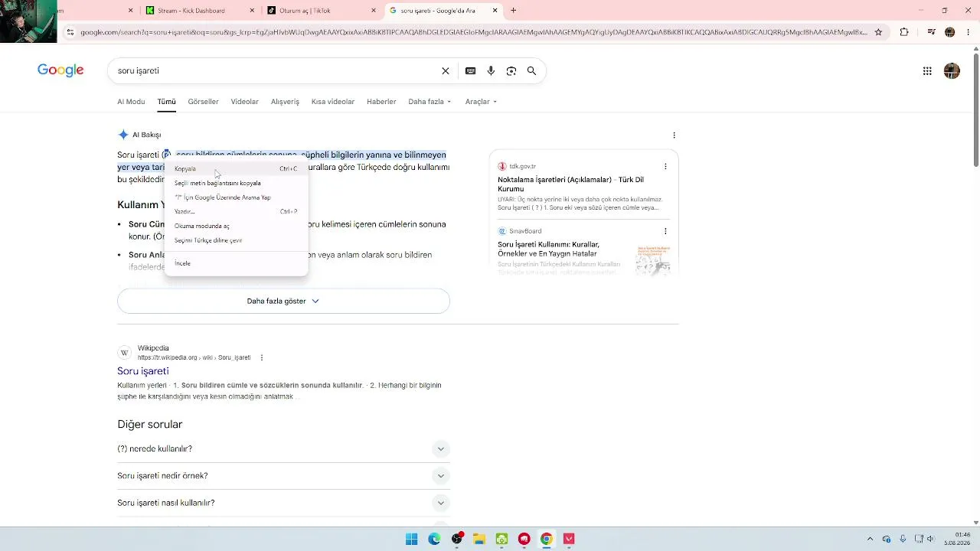Open the Google apps grid

pyautogui.click(x=927, y=71)
